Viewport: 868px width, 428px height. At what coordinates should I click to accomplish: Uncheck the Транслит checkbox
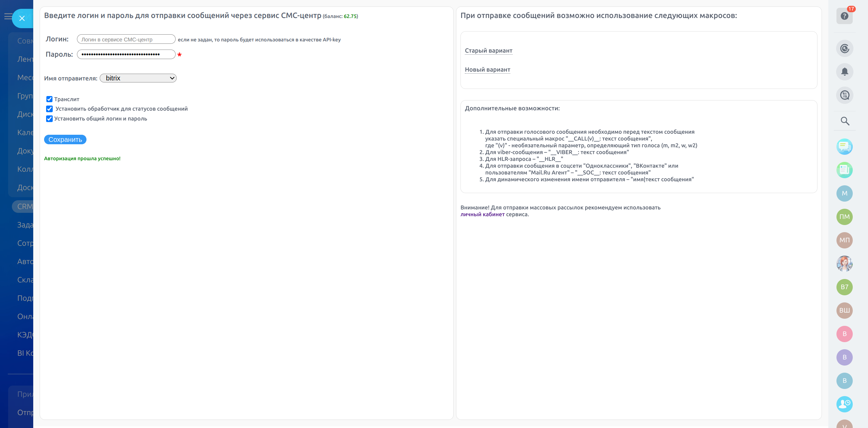50,99
